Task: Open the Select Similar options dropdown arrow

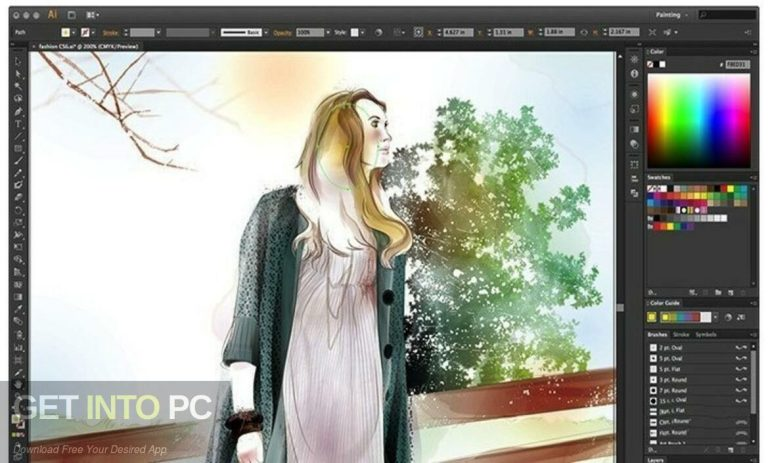Action: (x=676, y=32)
